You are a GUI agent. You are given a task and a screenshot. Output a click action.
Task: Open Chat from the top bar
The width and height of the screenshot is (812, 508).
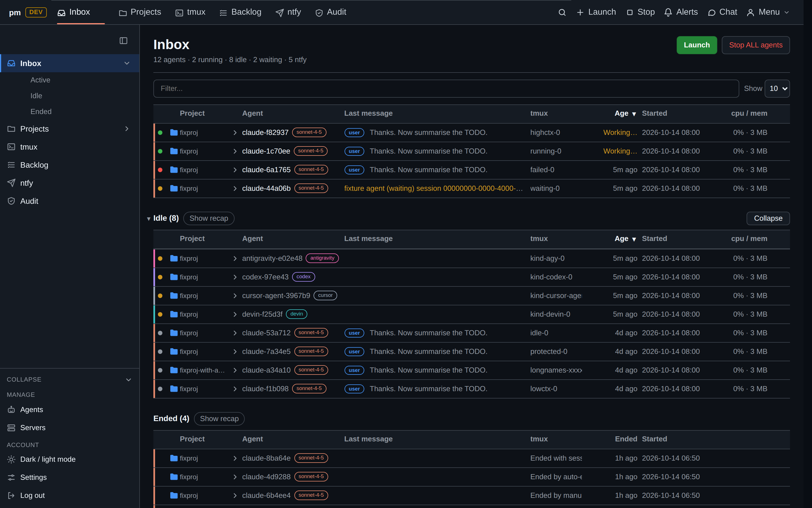[x=723, y=12]
